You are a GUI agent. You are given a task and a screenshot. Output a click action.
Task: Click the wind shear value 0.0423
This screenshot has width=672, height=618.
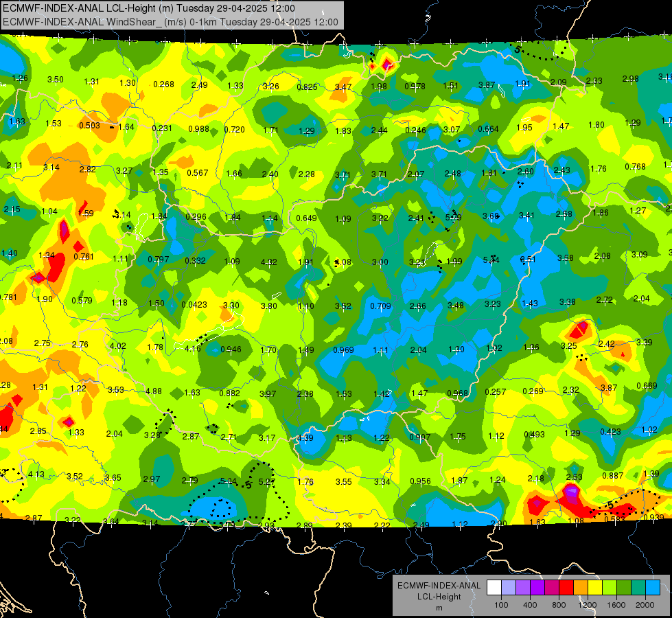click(194, 305)
